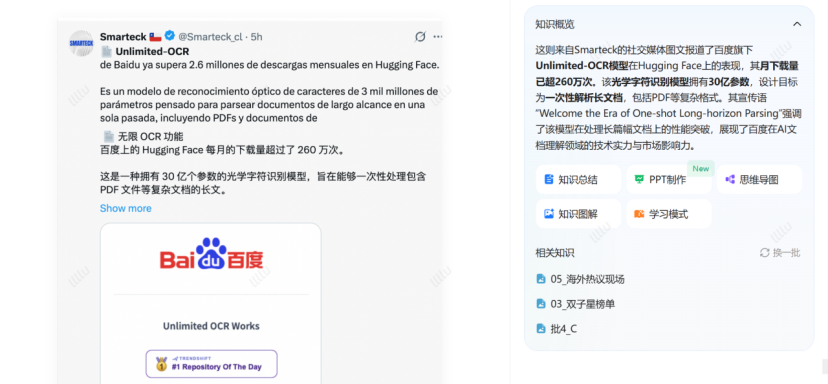828x384 pixels.
Task: Click the 知识概览 panel heading
Action: tap(555, 24)
